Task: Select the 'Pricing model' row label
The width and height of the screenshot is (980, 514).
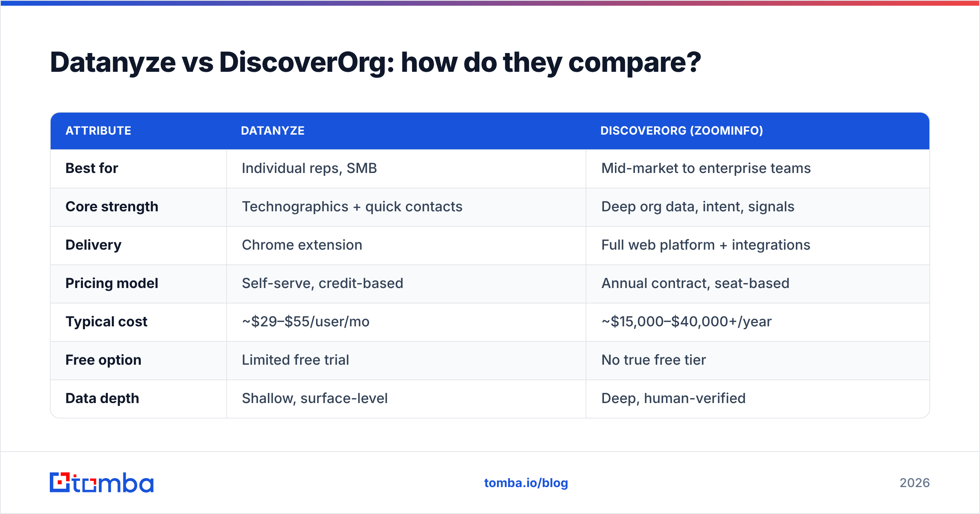Action: (x=112, y=284)
